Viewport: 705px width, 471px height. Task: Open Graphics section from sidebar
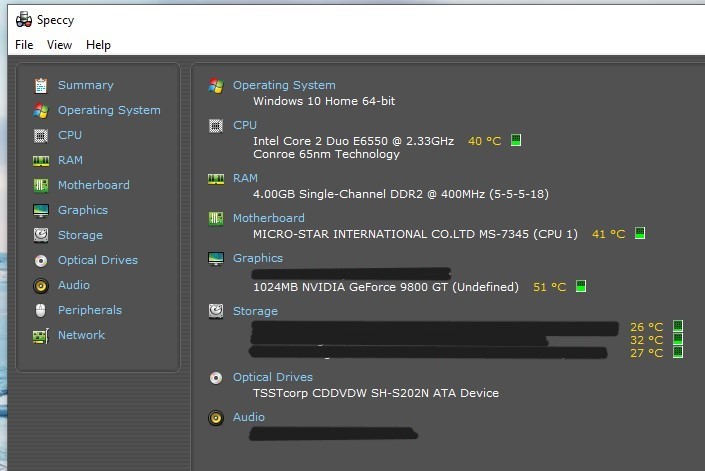[x=83, y=210]
